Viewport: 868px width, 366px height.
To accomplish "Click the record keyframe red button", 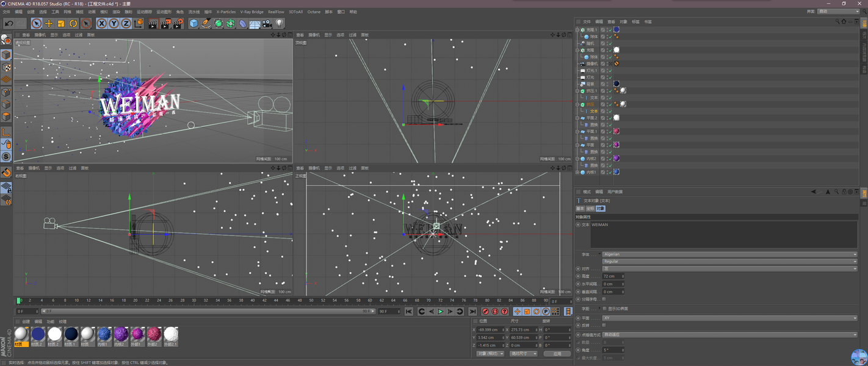I will [485, 312].
